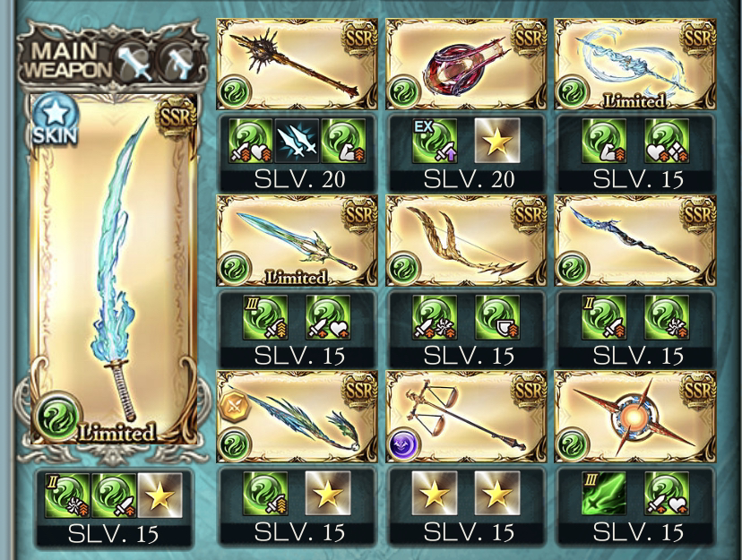
Task: Click the triple blue daggers skill icon
Action: 297,141
